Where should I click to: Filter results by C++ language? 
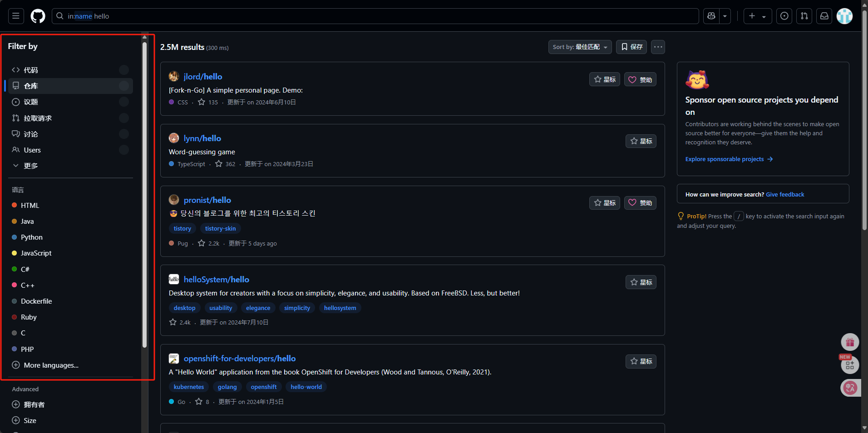70,285
